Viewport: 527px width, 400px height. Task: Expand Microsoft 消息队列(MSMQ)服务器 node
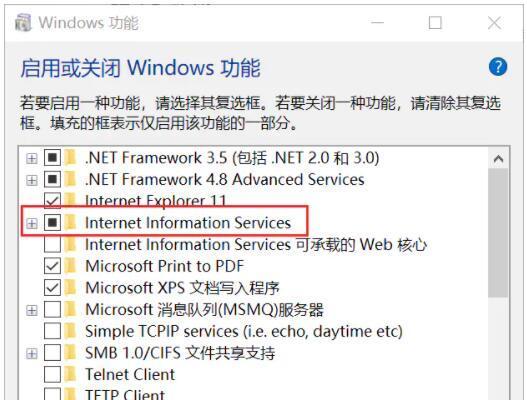tap(32, 310)
